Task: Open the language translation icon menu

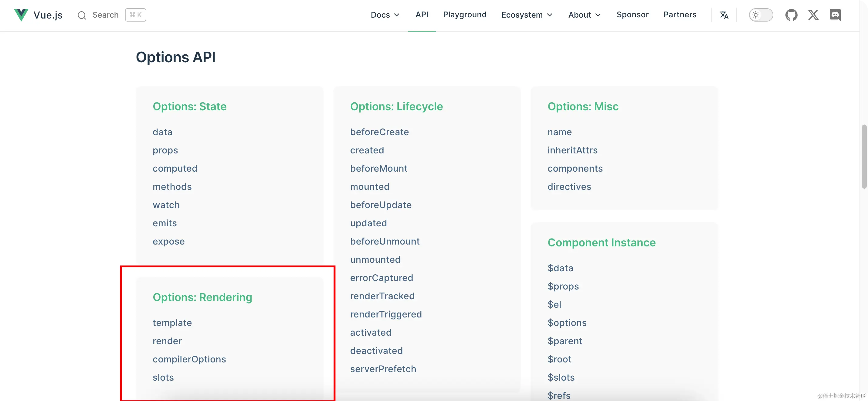Action: (x=724, y=15)
